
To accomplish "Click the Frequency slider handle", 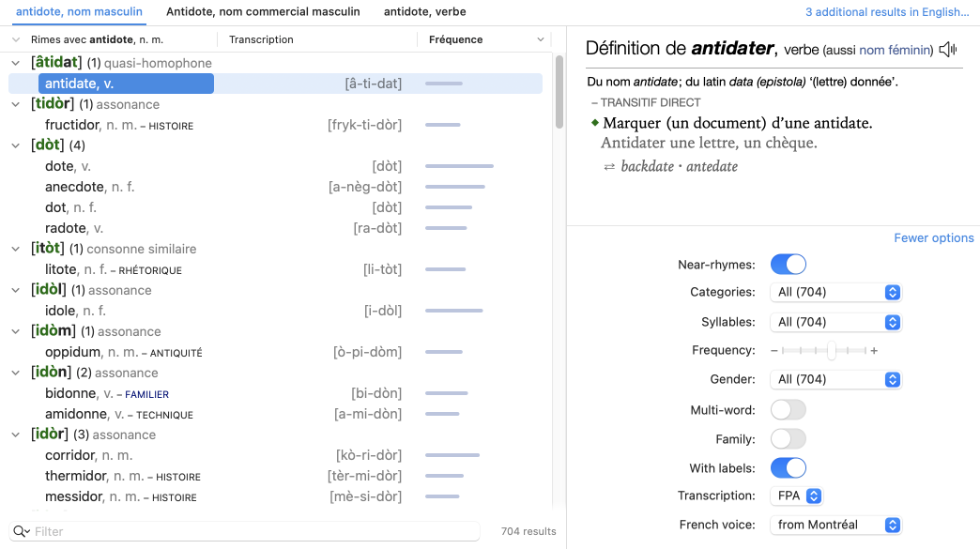I will [x=832, y=351].
